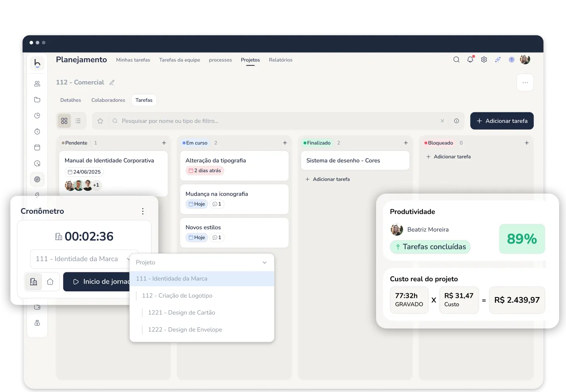Open the folder icon in sidebar

point(37,99)
